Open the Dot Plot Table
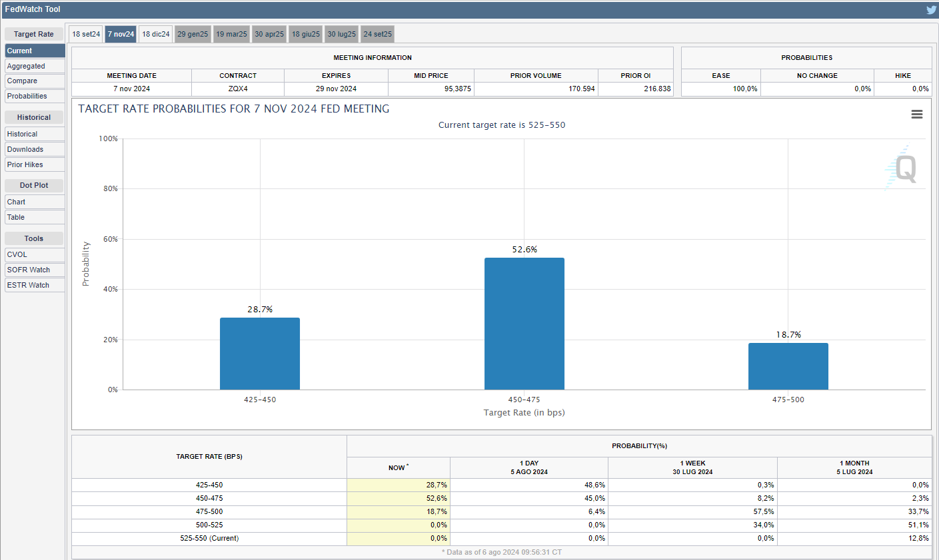939x560 pixels. (35, 217)
